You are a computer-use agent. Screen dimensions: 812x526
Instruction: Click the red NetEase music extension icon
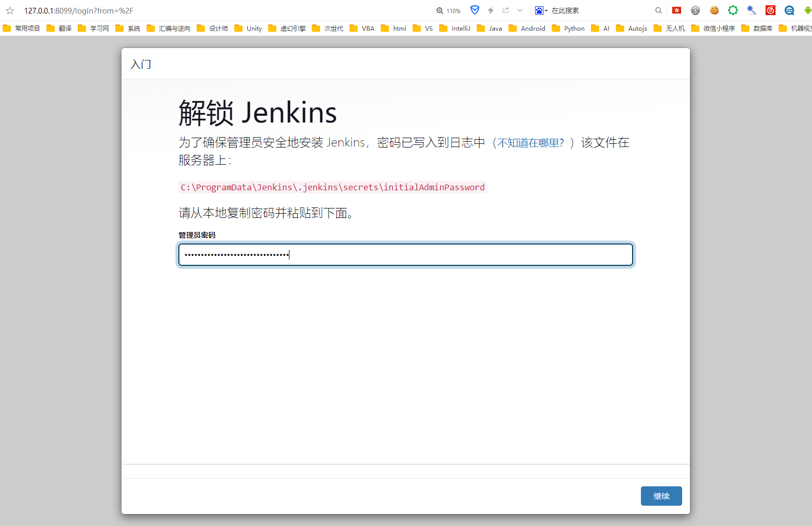[771, 10]
